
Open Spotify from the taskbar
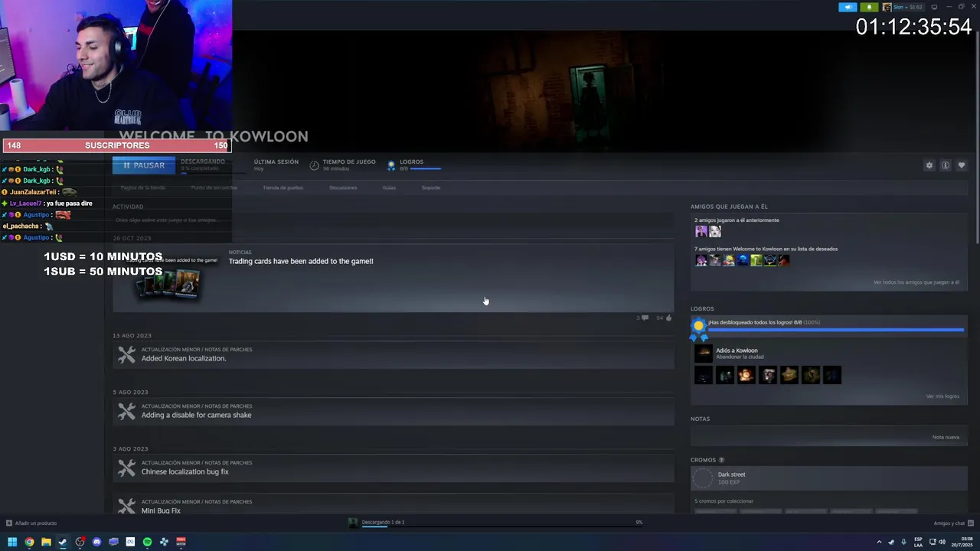(x=147, y=542)
